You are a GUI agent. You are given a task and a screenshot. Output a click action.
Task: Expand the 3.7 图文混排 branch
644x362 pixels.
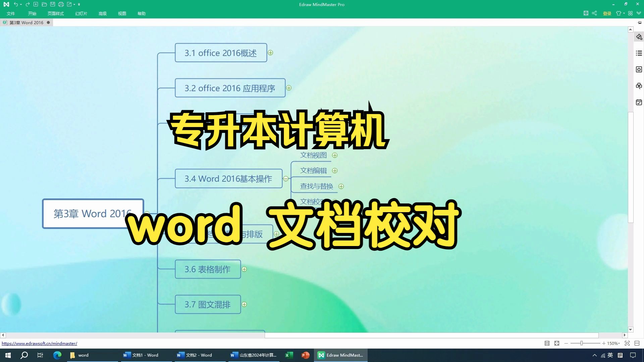pyautogui.click(x=244, y=304)
